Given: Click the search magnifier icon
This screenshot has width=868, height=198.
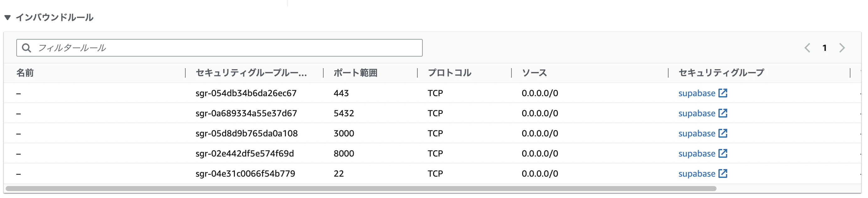Looking at the screenshot, I should pos(27,48).
